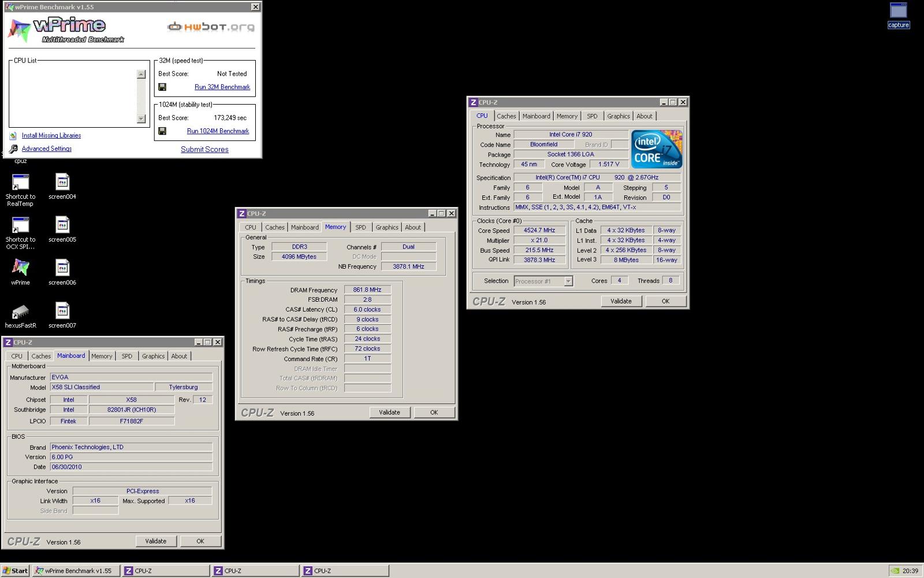Click the DRAM Frequency value 861.8 MHz
This screenshot has height=578, width=924.
click(367, 290)
